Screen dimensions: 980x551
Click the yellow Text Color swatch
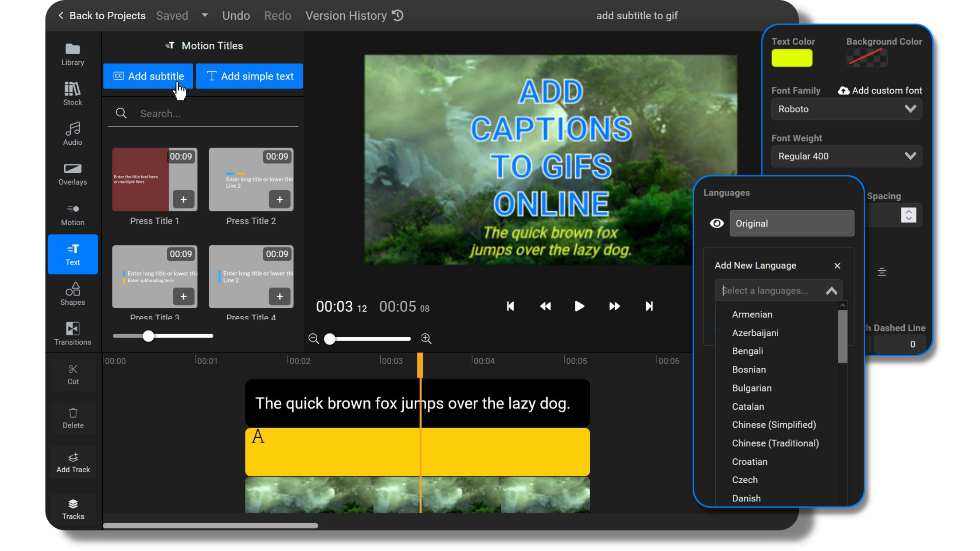(x=792, y=58)
